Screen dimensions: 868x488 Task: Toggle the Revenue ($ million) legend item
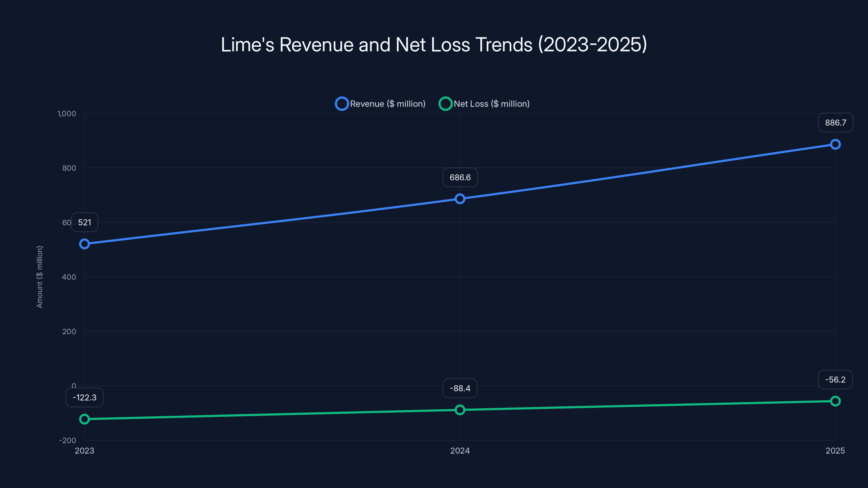click(x=380, y=104)
